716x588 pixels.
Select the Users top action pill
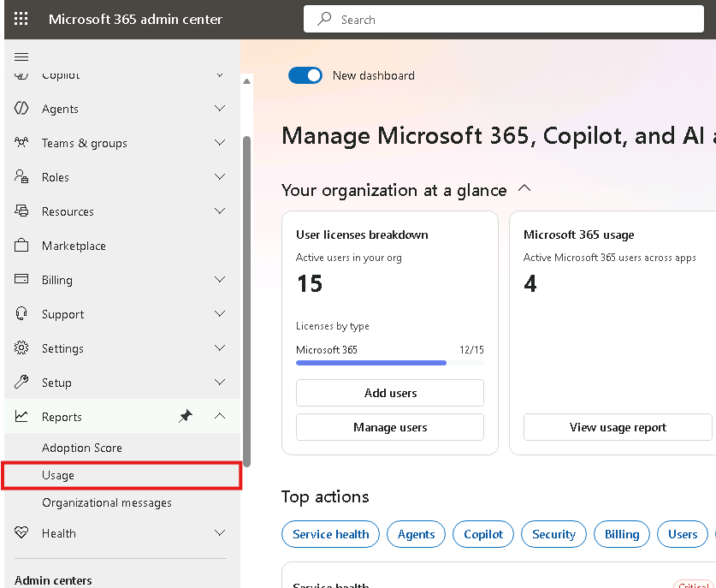(683, 534)
